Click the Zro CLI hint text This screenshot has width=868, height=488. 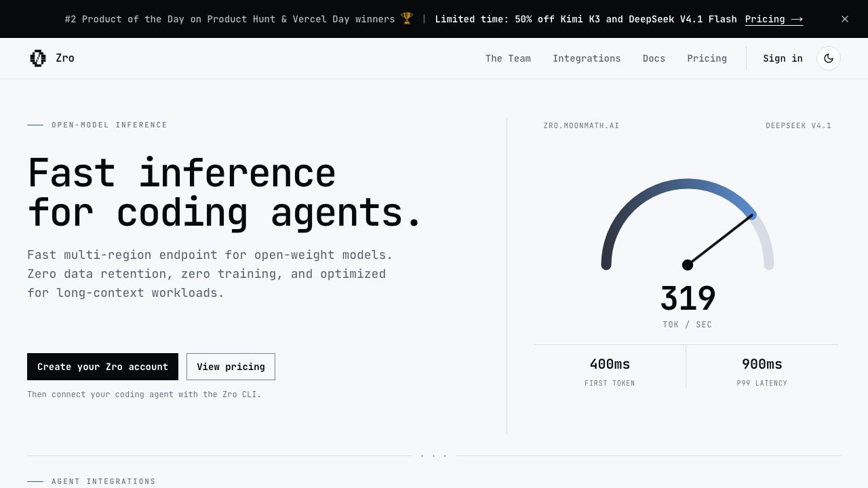pyautogui.click(x=144, y=394)
